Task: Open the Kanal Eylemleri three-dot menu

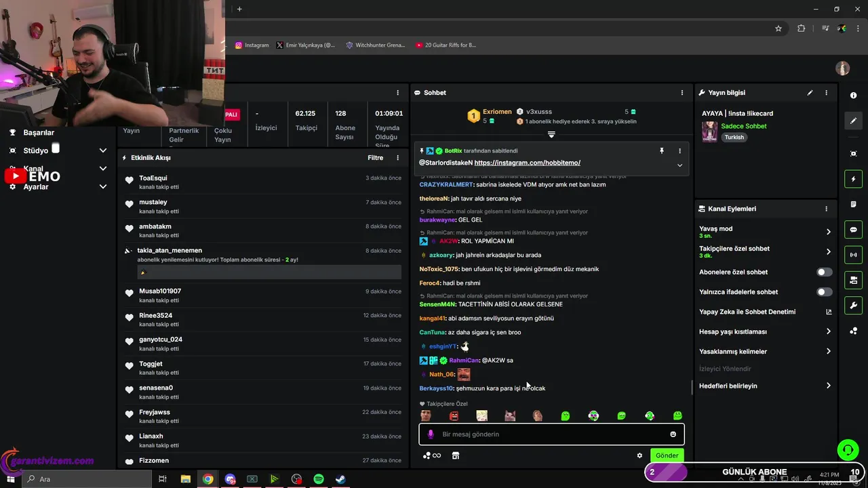Action: pyautogui.click(x=826, y=209)
